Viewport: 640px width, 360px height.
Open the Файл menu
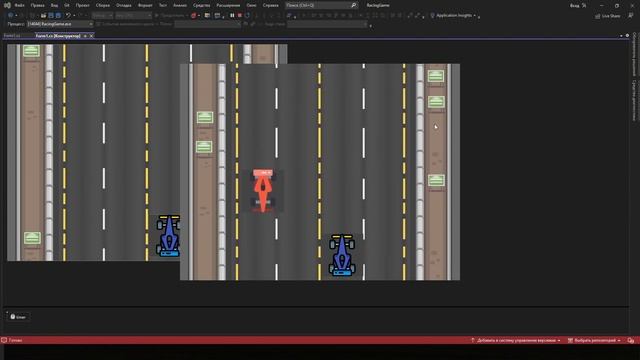click(x=19, y=5)
